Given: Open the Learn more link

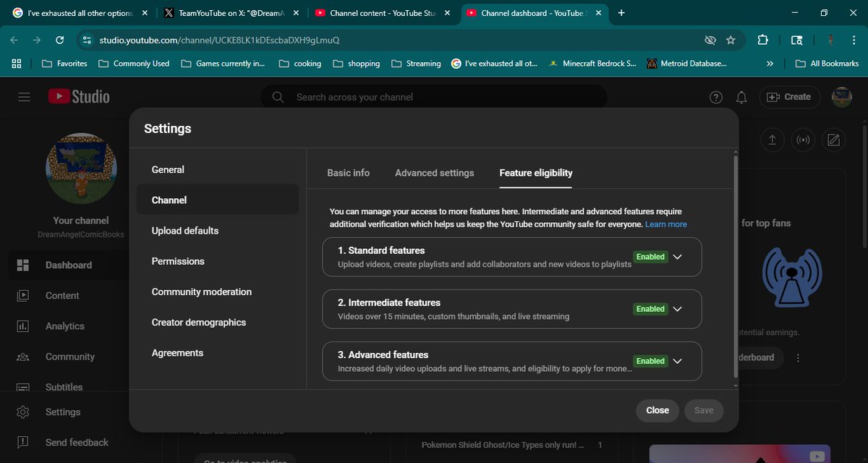Looking at the screenshot, I should (x=666, y=224).
